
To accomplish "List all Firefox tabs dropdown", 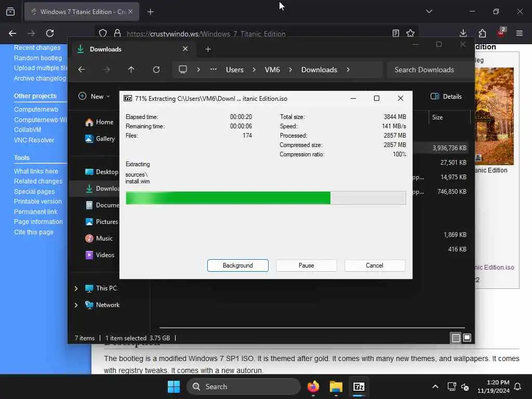I will pyautogui.click(x=429, y=11).
